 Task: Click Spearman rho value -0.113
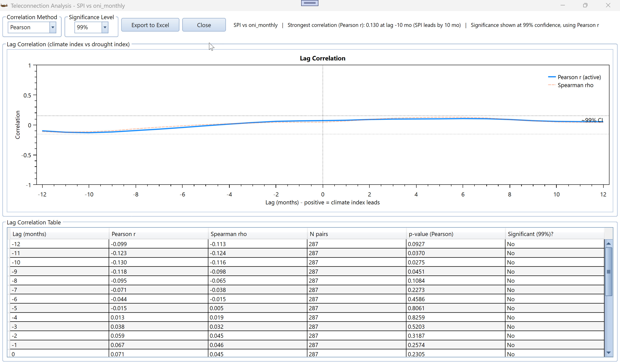[258, 244]
